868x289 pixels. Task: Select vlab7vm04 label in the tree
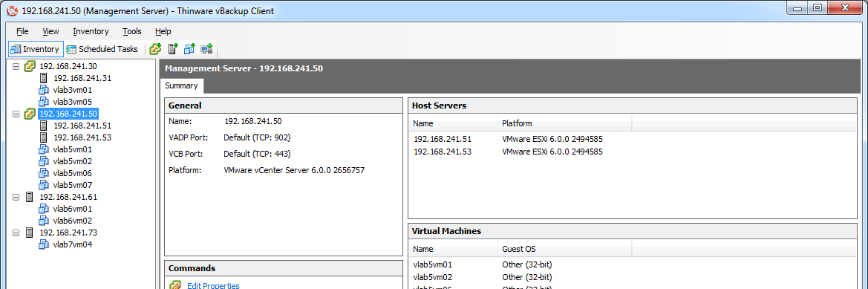click(72, 244)
